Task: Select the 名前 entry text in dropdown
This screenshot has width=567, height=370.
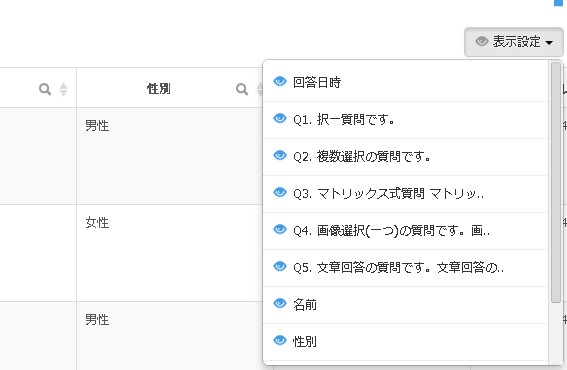Action: [305, 305]
